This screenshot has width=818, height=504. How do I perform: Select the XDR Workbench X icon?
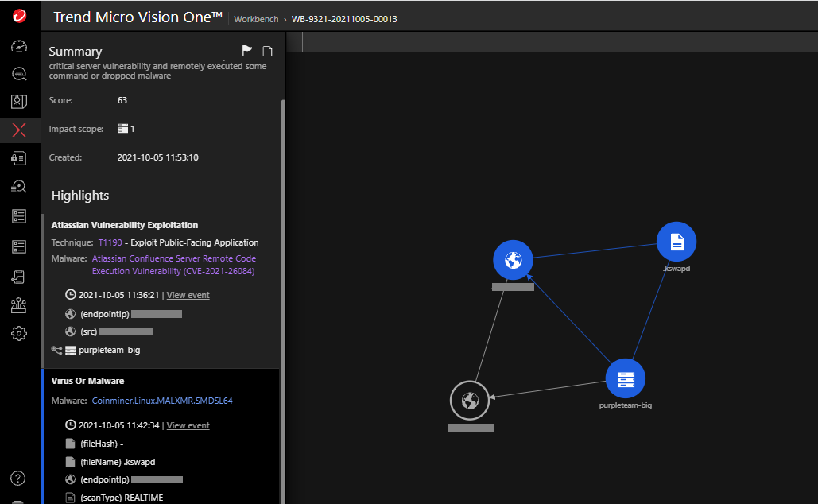point(20,130)
